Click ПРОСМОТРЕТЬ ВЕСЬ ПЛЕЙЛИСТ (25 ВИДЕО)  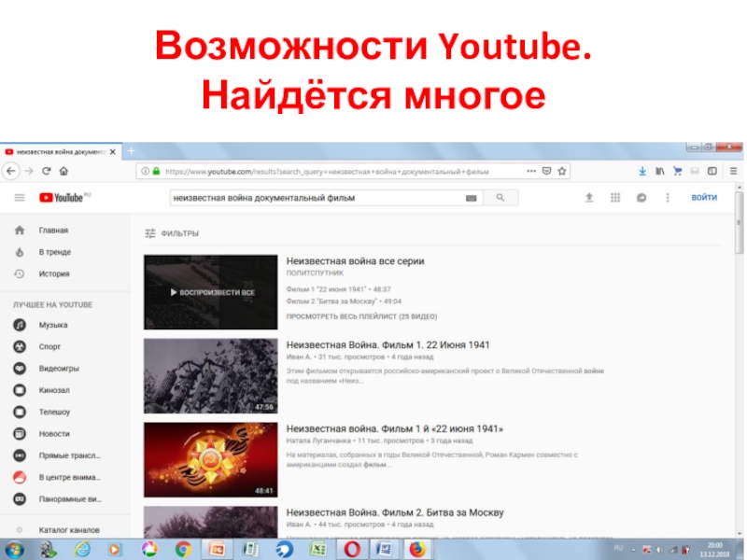pos(361,316)
